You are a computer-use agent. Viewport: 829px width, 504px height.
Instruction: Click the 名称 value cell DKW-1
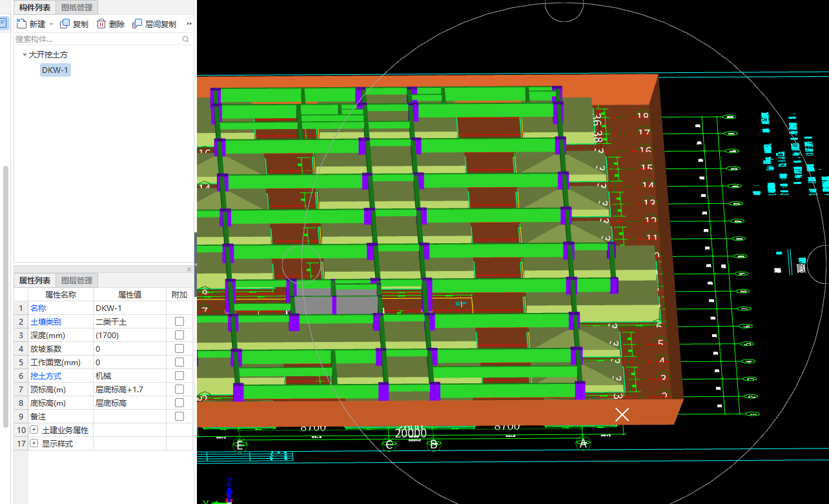point(130,308)
